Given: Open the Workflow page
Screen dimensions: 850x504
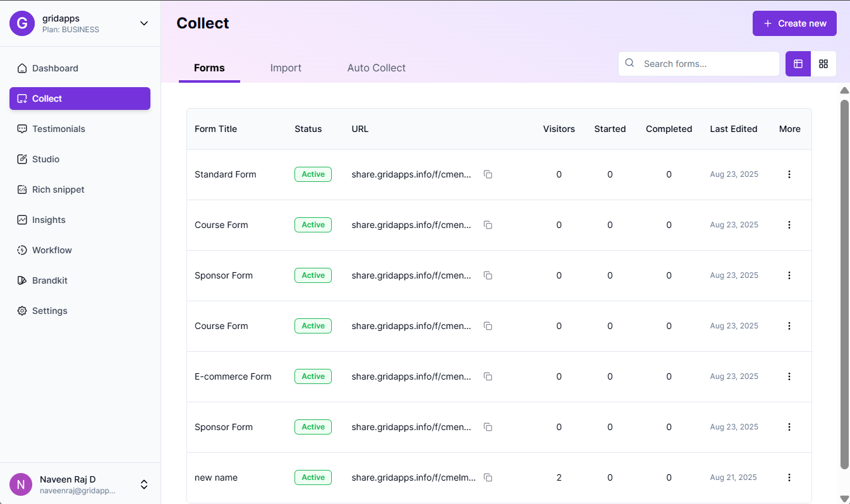Looking at the screenshot, I should point(52,250).
